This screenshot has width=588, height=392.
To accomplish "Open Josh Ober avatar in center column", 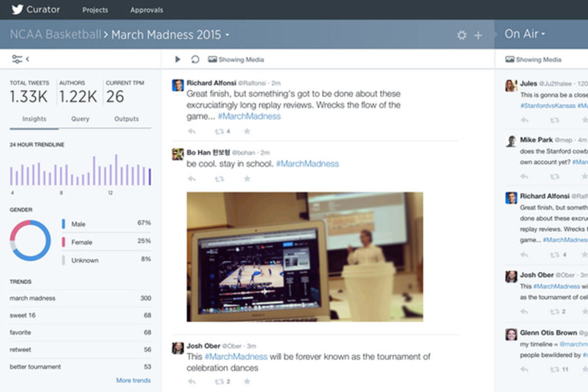I will pos(178,348).
